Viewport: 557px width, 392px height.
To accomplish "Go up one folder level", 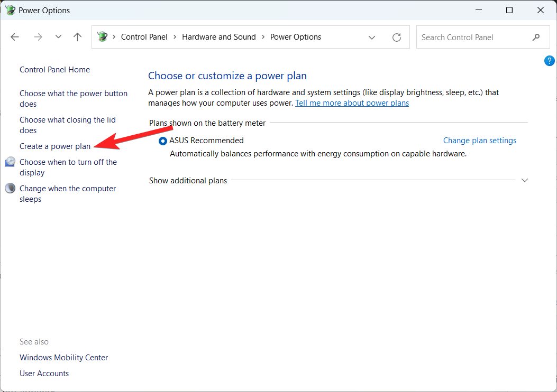I will click(77, 36).
